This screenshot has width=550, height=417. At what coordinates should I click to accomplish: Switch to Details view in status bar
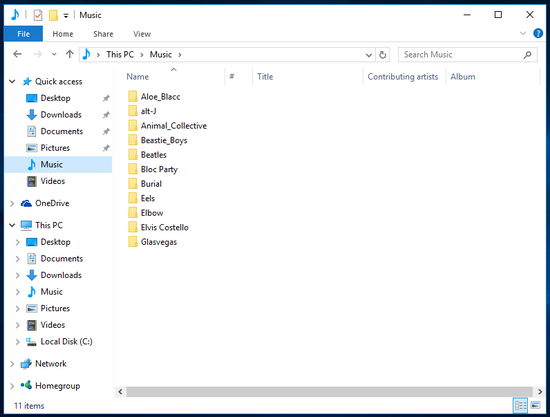click(x=520, y=406)
